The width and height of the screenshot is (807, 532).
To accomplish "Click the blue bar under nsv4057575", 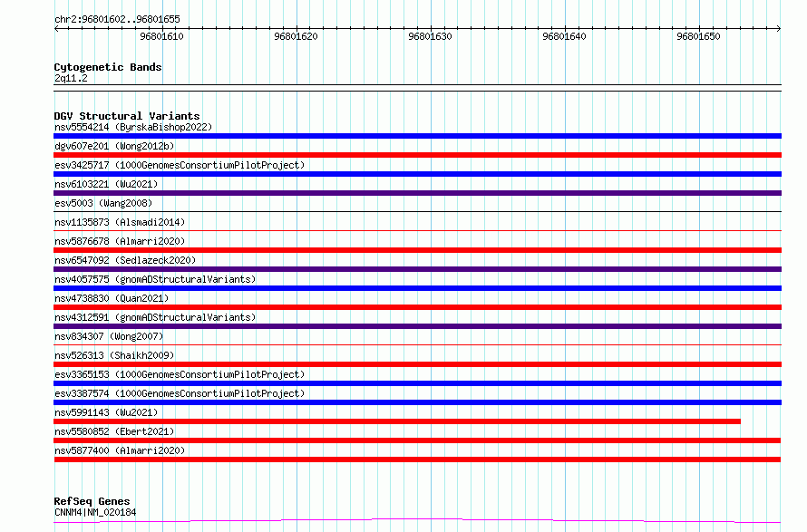I will click(x=417, y=288).
